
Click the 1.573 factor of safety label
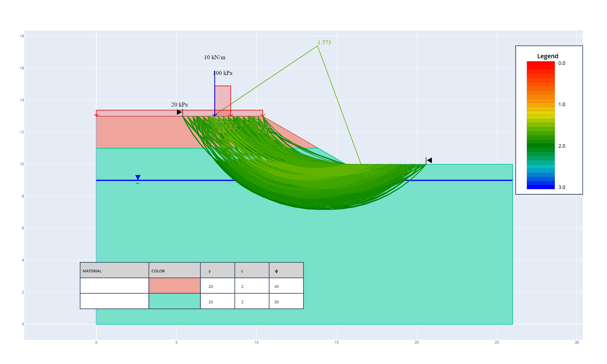click(324, 42)
